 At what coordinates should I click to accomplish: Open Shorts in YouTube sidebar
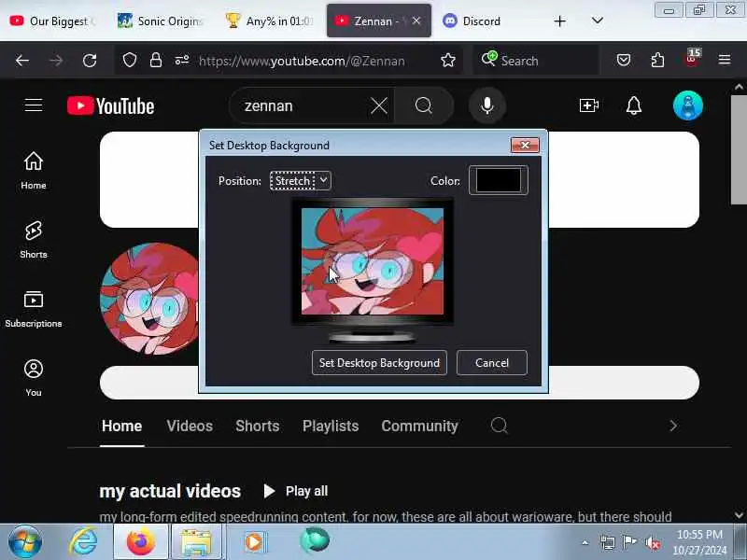coord(34,240)
